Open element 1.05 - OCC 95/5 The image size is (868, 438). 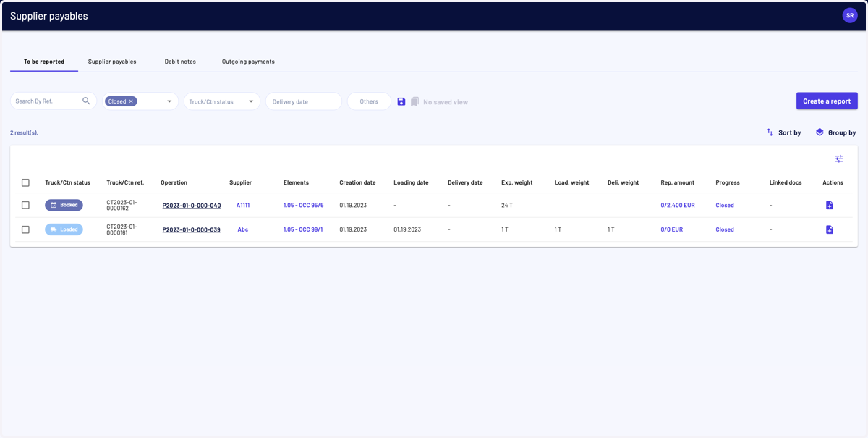coord(304,206)
